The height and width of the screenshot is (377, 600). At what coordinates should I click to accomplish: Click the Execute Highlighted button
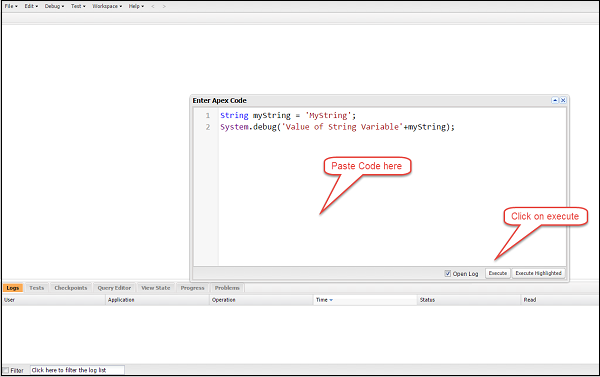(538, 273)
